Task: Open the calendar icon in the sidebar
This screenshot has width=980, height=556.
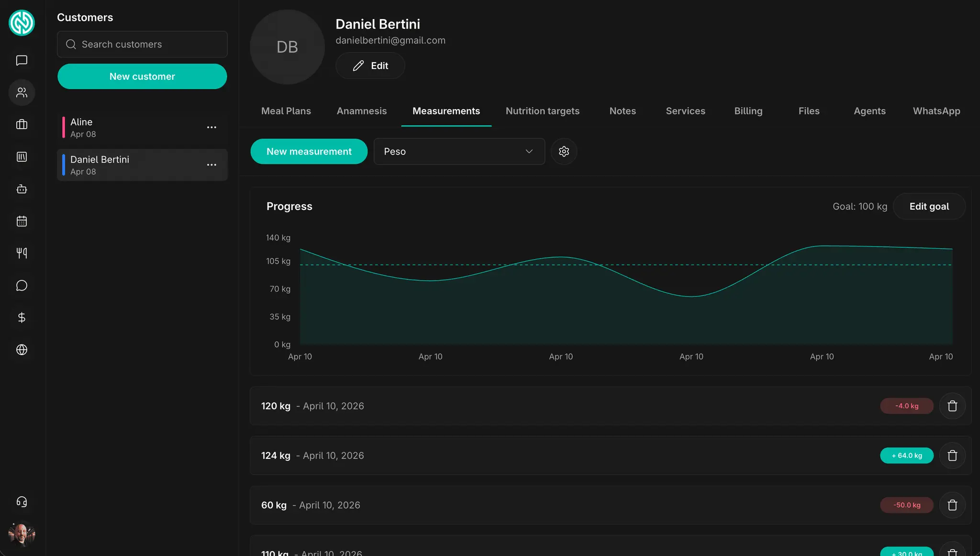Action: click(x=22, y=221)
